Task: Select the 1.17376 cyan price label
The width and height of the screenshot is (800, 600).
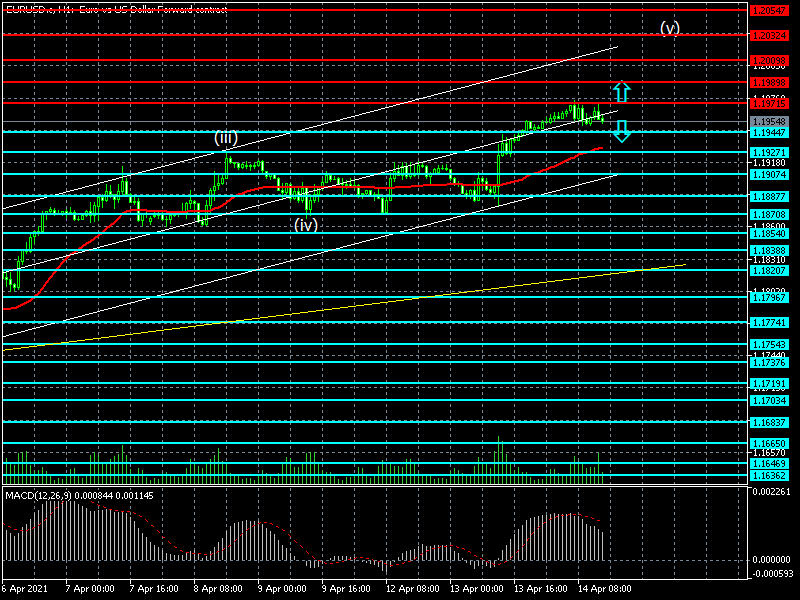Action: 769,362
